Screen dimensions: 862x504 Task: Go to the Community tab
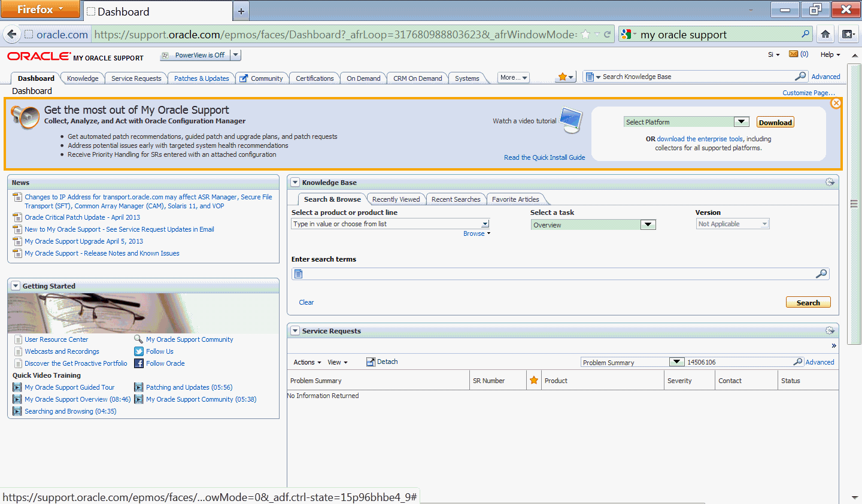[262, 78]
